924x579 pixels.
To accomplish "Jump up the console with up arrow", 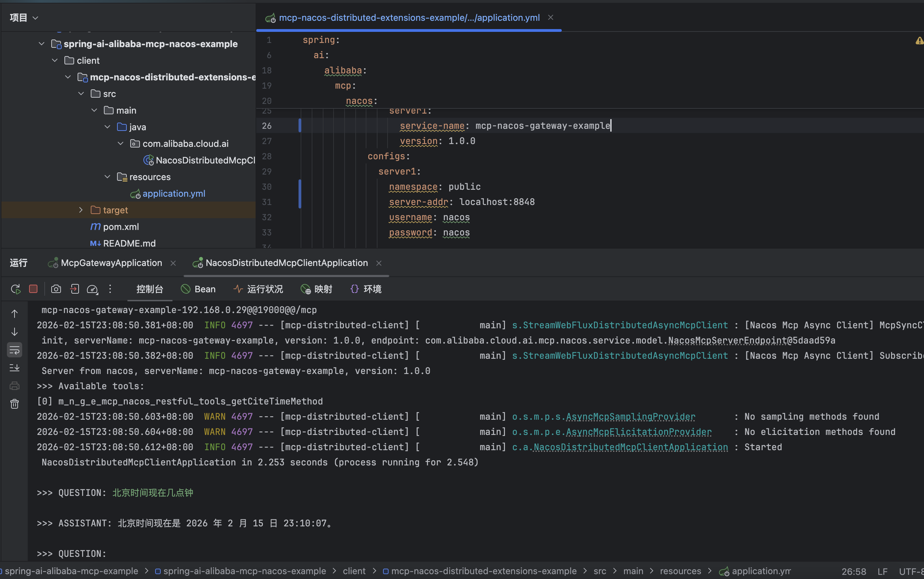I will (15, 314).
